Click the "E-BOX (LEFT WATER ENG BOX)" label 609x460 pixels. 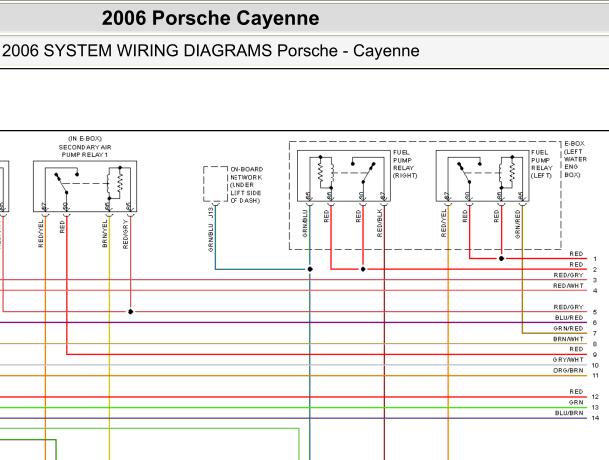coord(575,159)
